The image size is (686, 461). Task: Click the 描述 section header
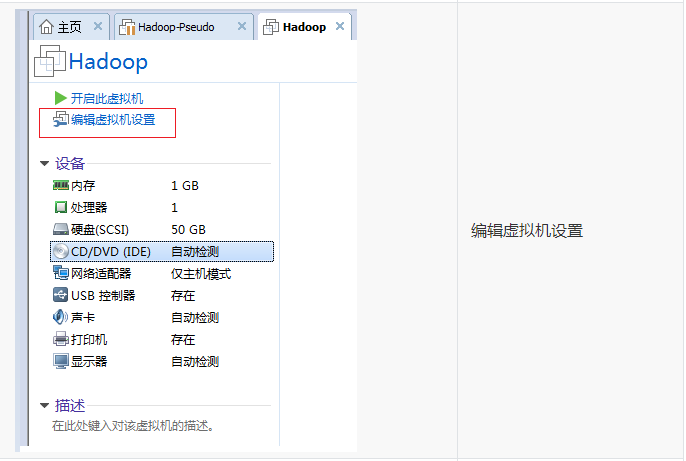click(70, 405)
